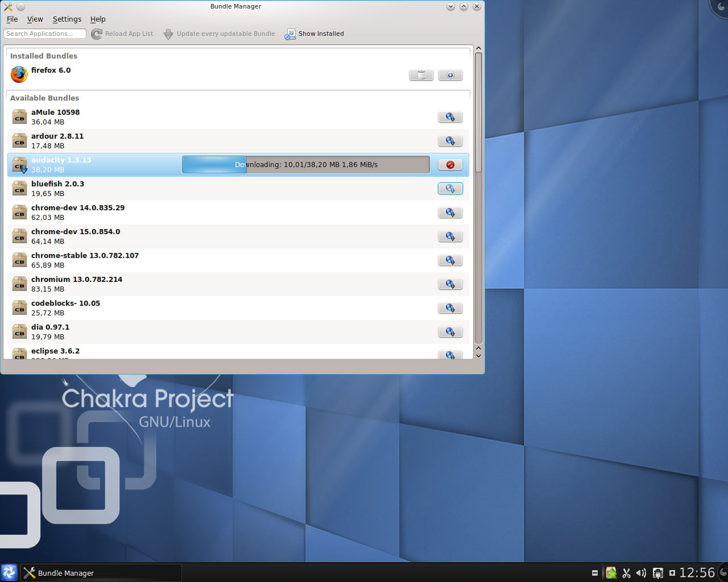The height and width of the screenshot is (582, 728).
Task: Open the clipboard scissors tray icon
Action: click(626, 573)
